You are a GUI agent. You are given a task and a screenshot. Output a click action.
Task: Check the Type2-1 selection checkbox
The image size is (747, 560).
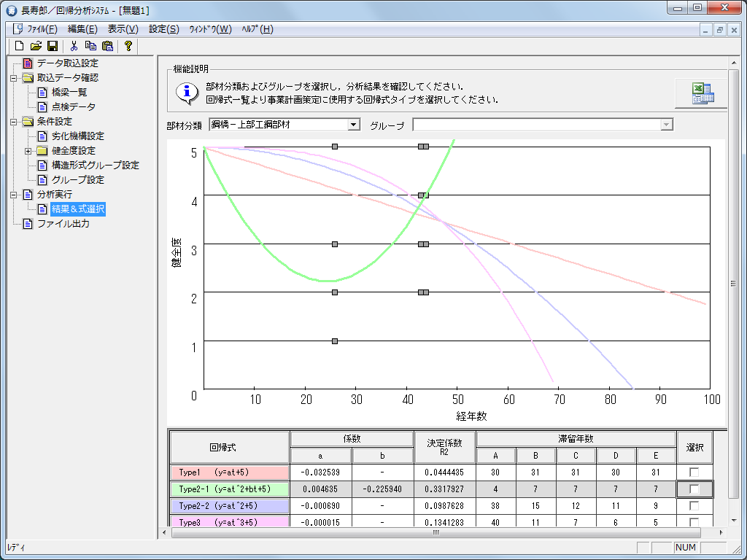point(694,489)
